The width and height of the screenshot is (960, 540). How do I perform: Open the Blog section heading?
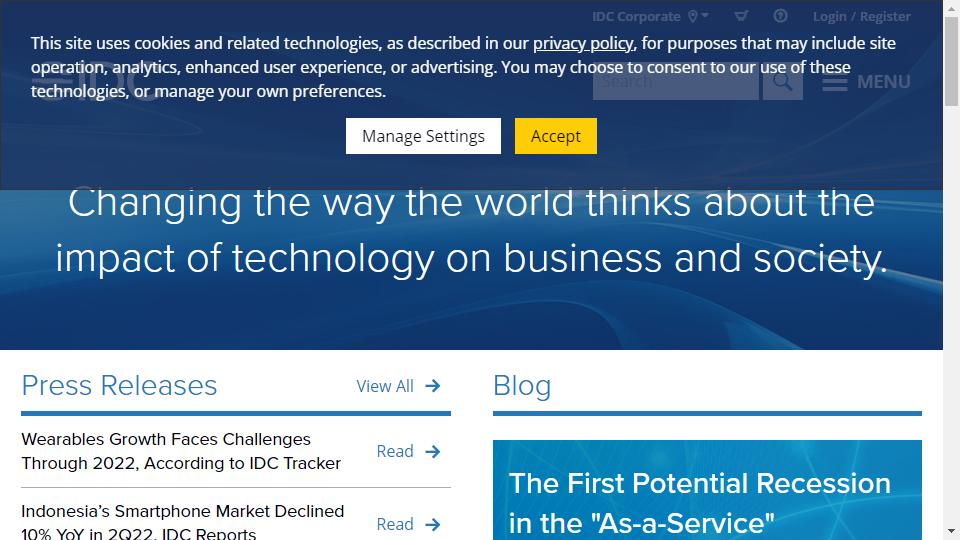pos(522,386)
